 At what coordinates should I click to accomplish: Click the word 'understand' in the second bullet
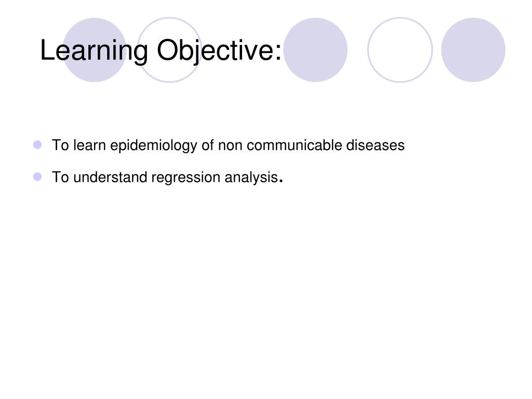[110, 177]
